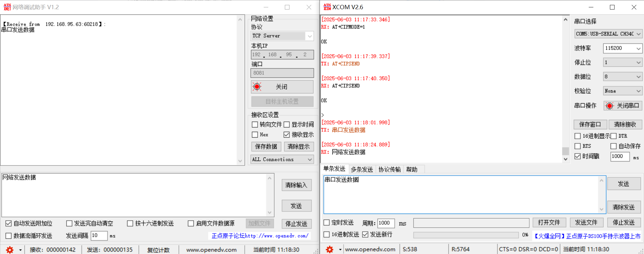Click the 发送间隔 input field showing 10
This screenshot has height=254, width=644.
pos(99,236)
